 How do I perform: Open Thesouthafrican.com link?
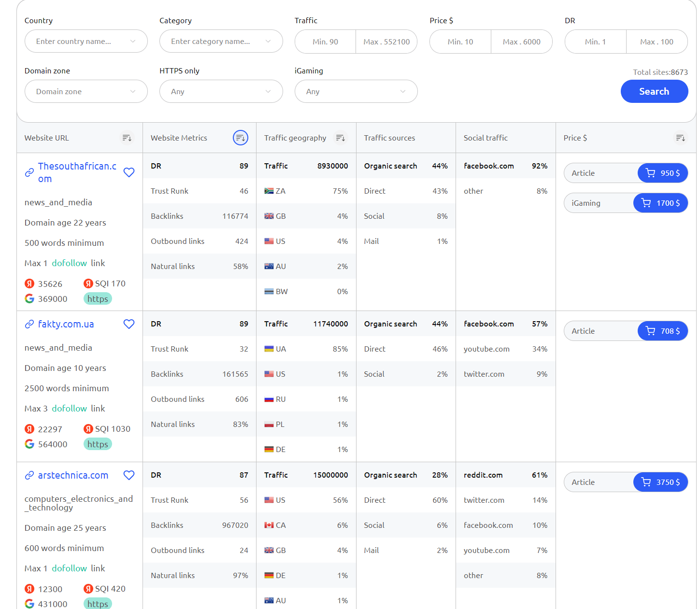pyautogui.click(x=77, y=172)
